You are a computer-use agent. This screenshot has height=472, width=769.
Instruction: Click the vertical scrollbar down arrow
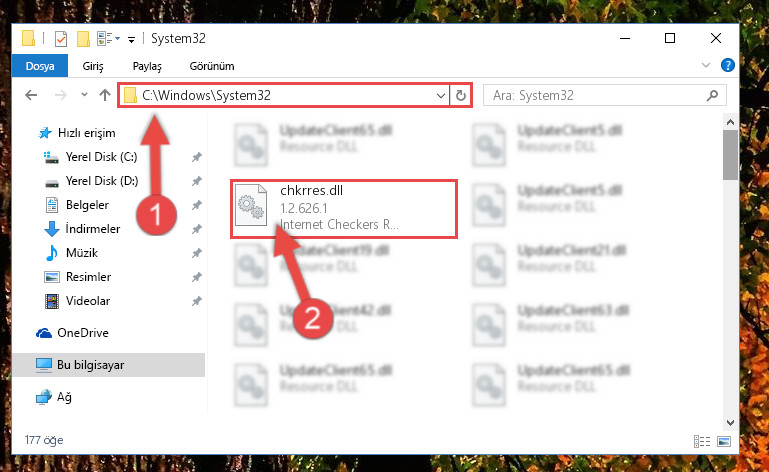(x=730, y=422)
